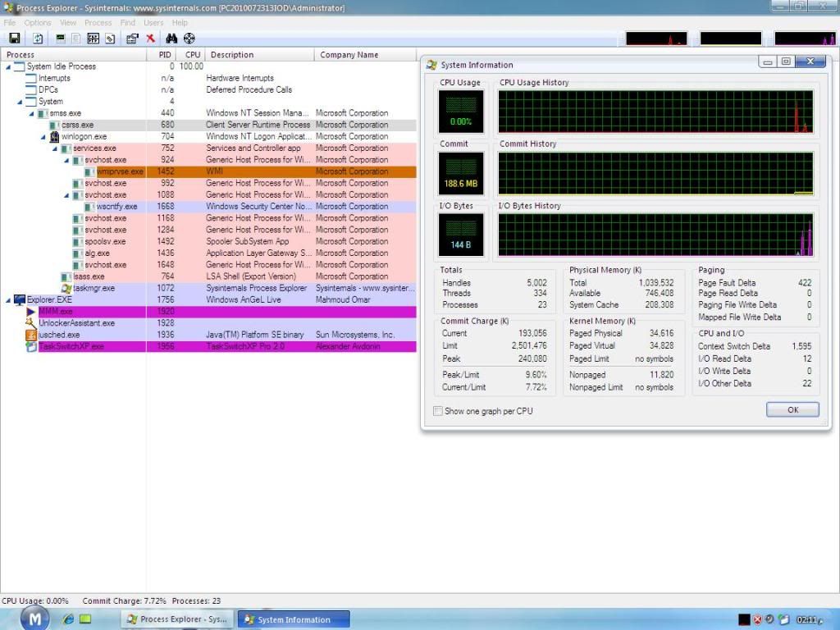Open the Find menu
Image resolution: width=840 pixels, height=630 pixels.
coord(127,22)
